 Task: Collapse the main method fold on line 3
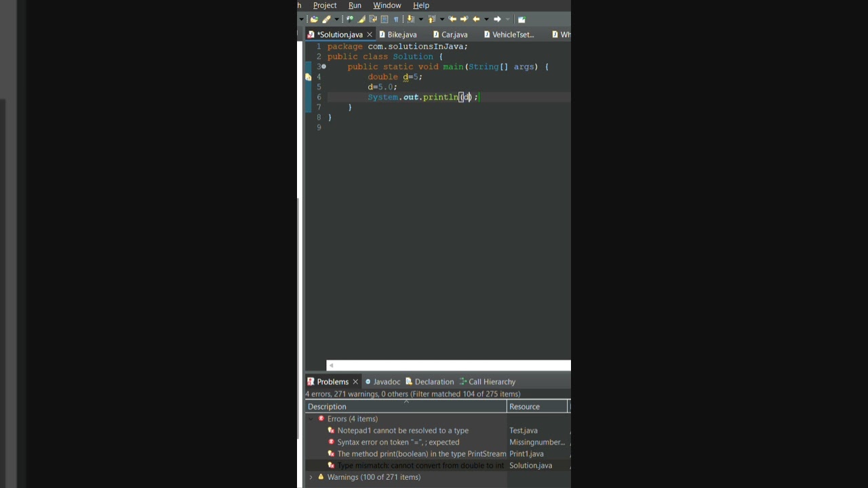click(x=323, y=66)
